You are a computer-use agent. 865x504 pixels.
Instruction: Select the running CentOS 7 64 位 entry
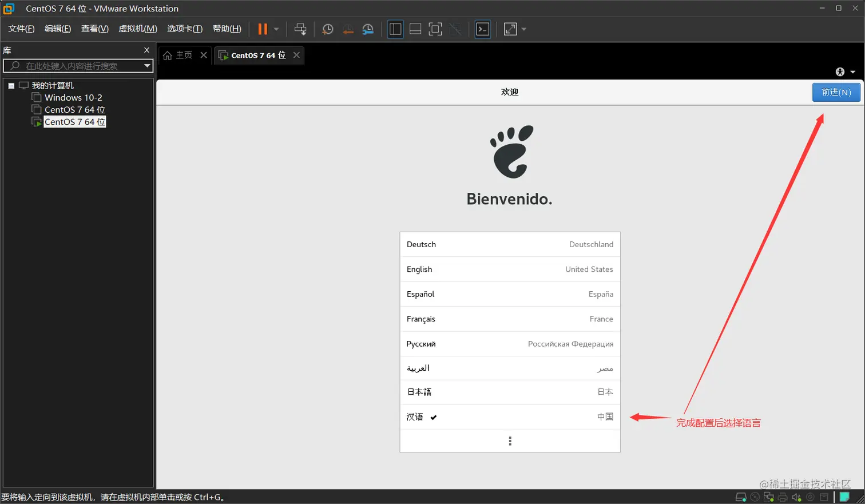tap(75, 122)
